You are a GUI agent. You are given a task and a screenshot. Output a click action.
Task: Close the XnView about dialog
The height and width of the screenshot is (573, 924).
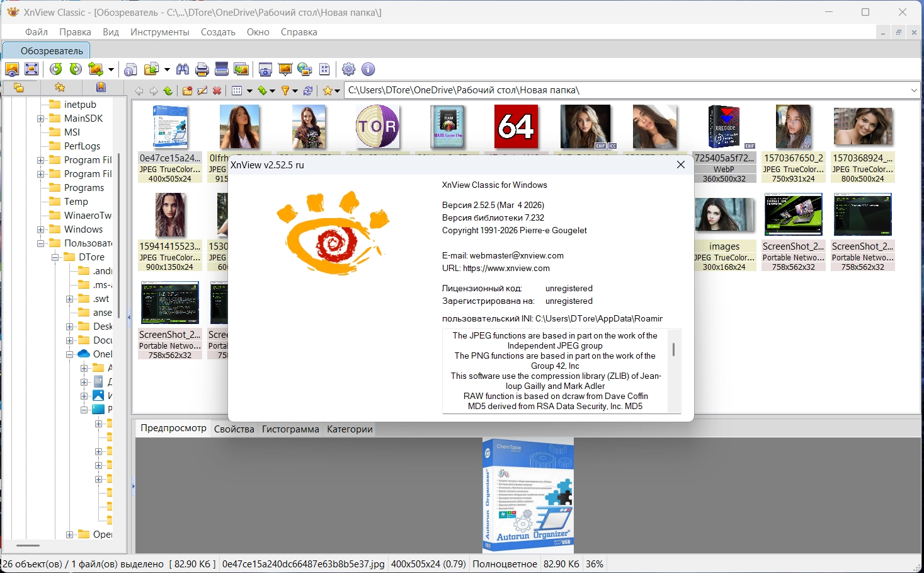tap(681, 165)
